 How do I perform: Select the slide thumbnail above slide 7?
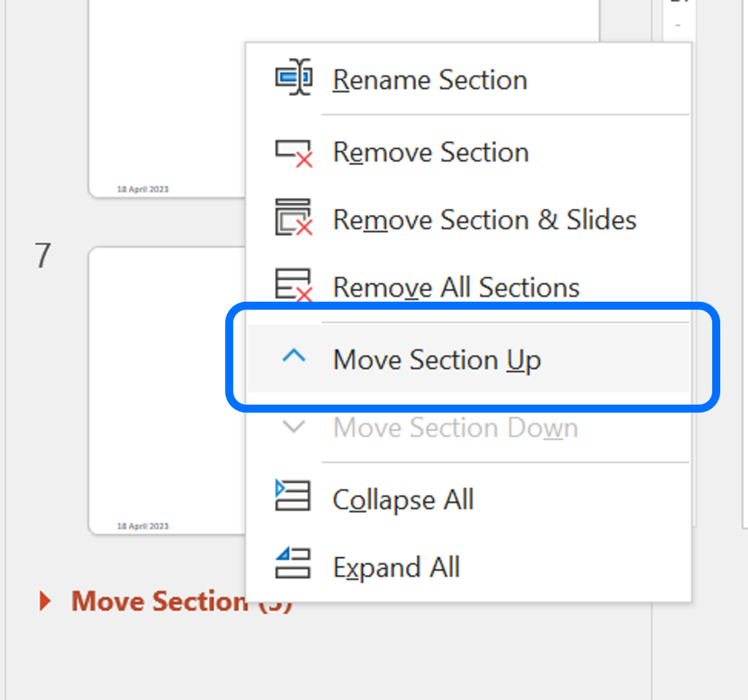pos(167,99)
